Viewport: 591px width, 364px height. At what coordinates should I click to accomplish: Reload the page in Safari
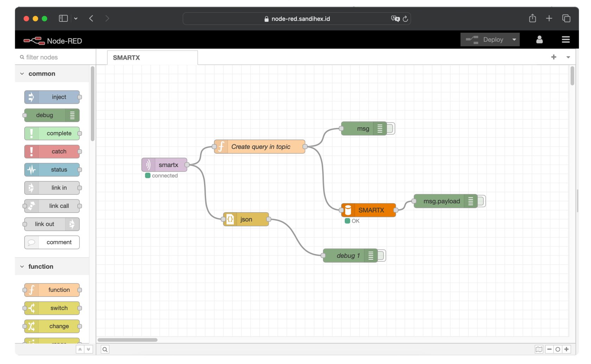[x=405, y=19]
